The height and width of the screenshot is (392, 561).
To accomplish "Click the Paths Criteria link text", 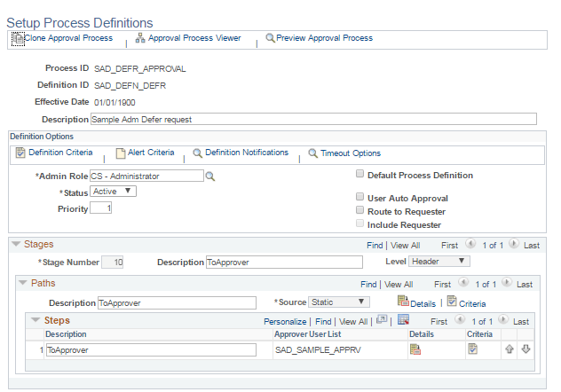I will [x=472, y=304].
